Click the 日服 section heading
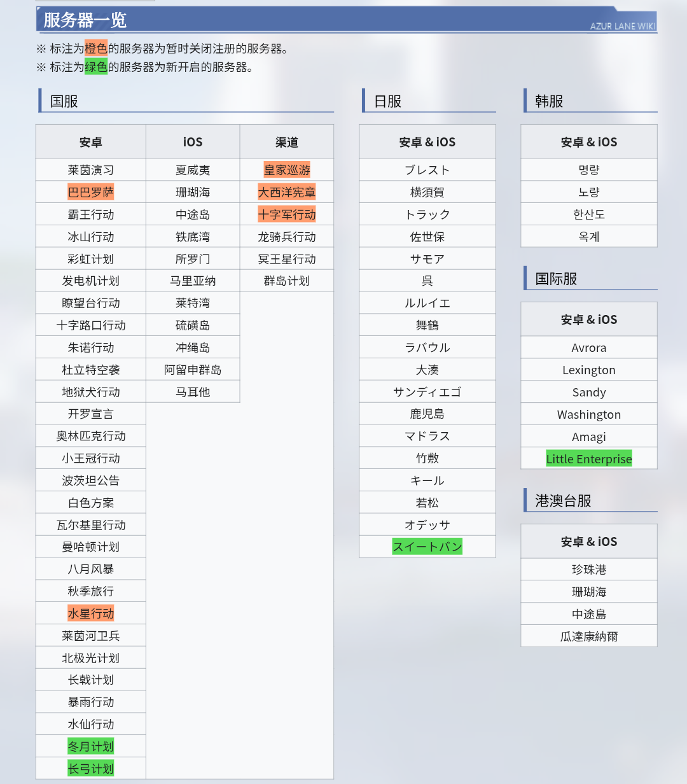This screenshot has width=687, height=784. pos(388,101)
